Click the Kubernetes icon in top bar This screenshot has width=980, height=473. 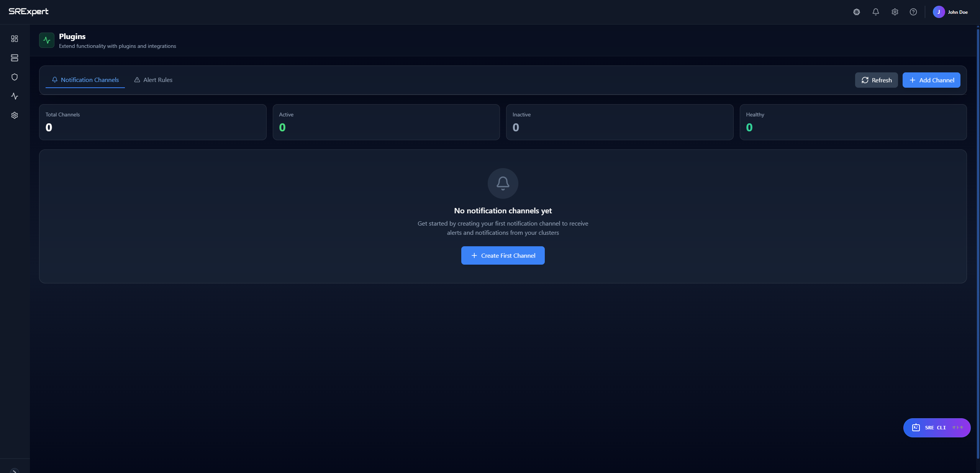pyautogui.click(x=856, y=11)
